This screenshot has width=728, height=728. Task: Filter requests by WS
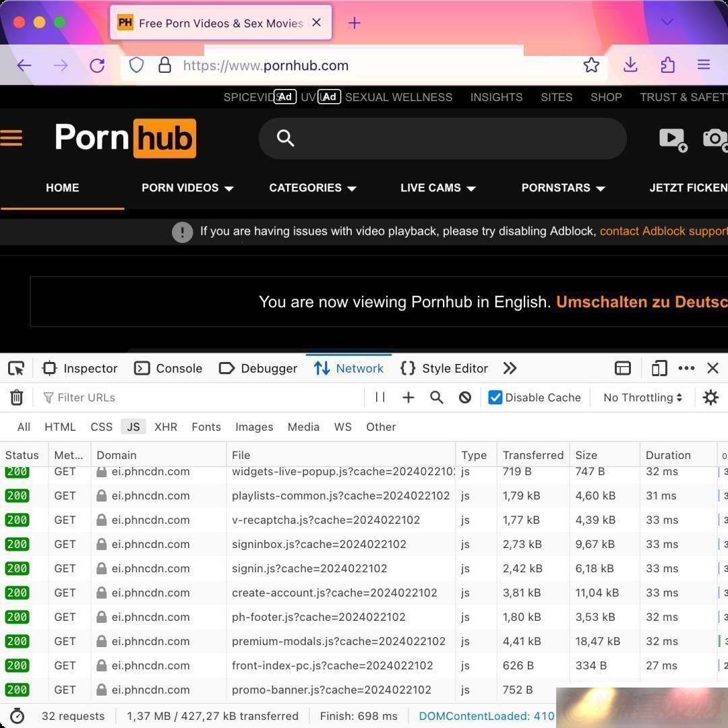point(342,427)
